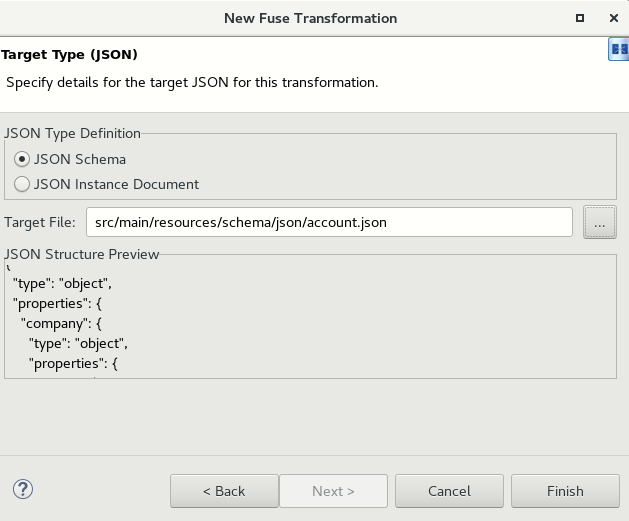Image resolution: width=629 pixels, height=521 pixels.
Task: Click the help question mark icon
Action: [x=23, y=489]
